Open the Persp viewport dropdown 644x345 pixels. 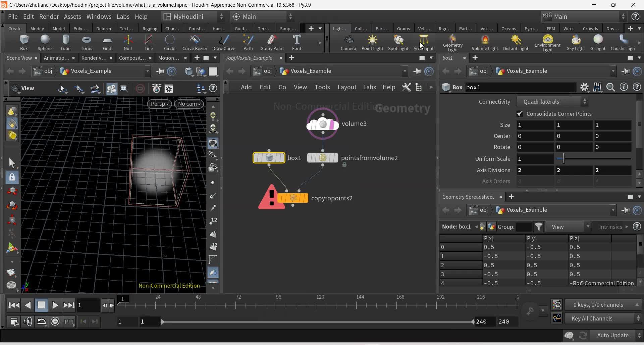(159, 104)
